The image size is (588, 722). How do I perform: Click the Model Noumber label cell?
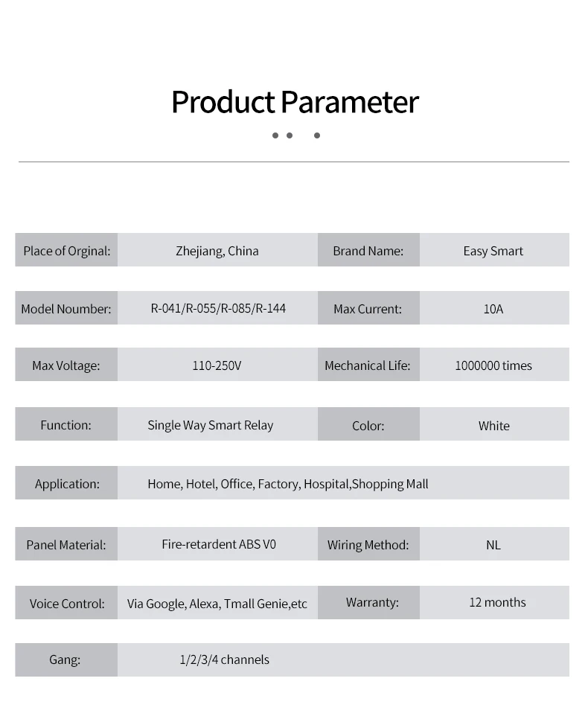point(66,309)
